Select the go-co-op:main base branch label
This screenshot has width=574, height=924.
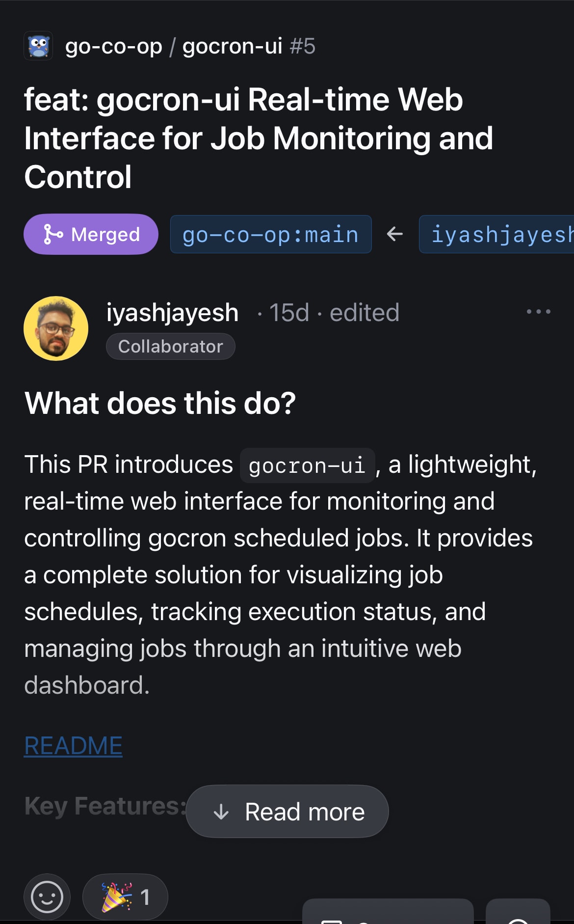[x=270, y=235]
